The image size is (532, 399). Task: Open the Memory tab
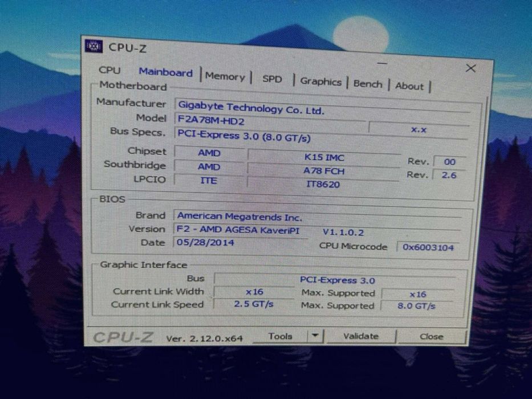click(225, 77)
